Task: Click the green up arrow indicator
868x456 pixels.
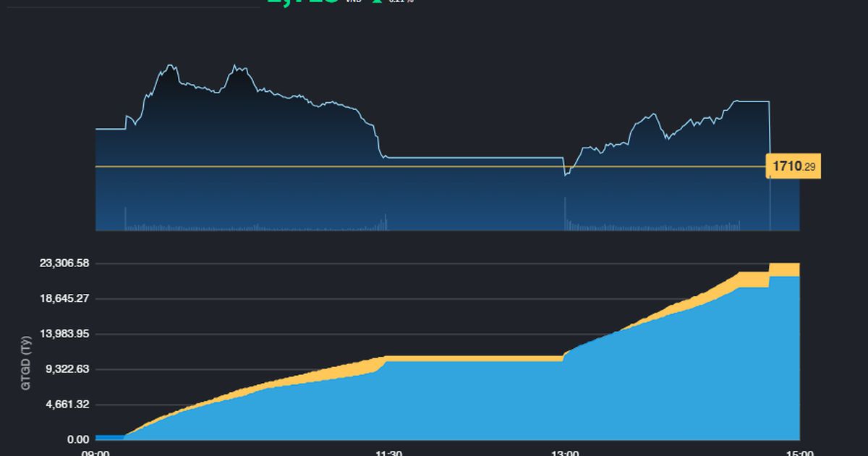Action: coord(376,1)
